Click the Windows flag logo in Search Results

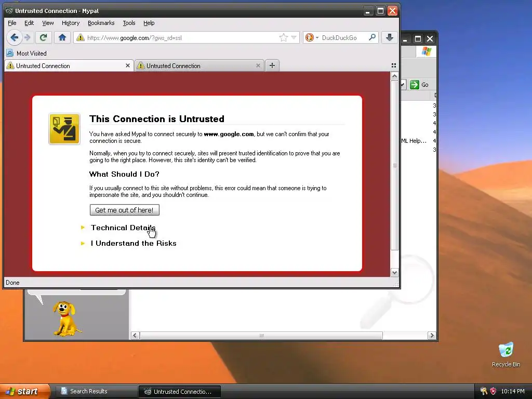[x=426, y=51]
